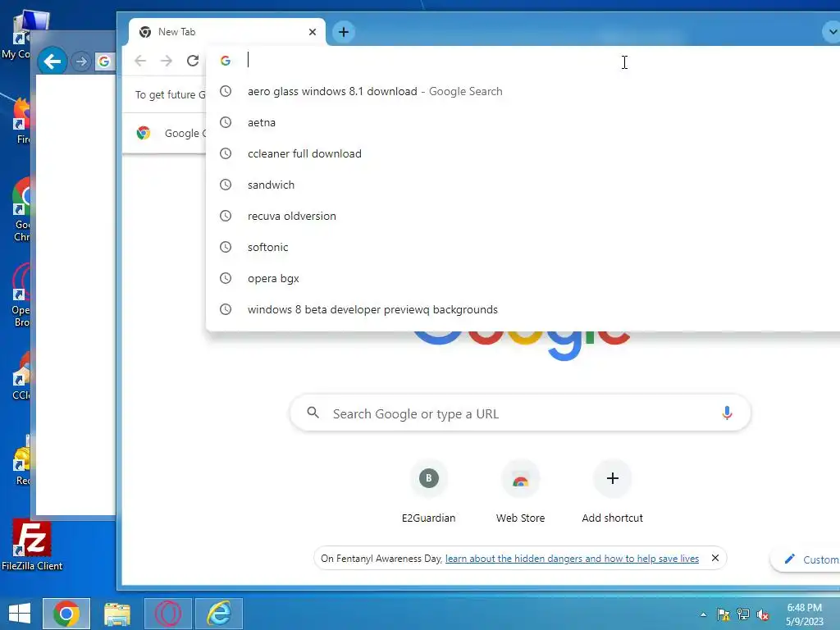Click history clock icon beside sandwich
This screenshot has width=840, height=630.
[x=226, y=185]
